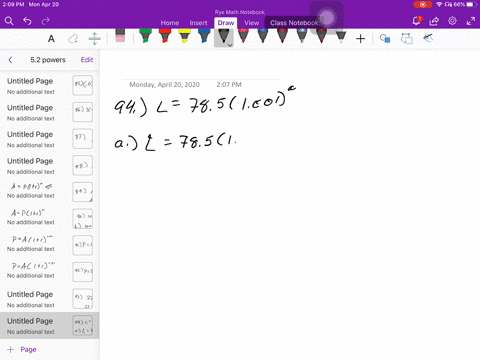Choose the Insert Space tool
The width and height of the screenshot is (480, 360).
click(x=95, y=39)
